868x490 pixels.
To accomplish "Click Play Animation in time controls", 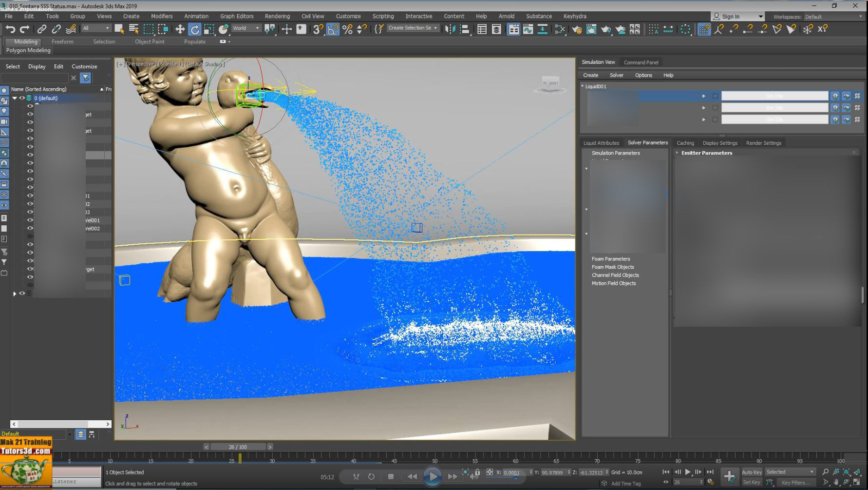I will click(x=688, y=472).
